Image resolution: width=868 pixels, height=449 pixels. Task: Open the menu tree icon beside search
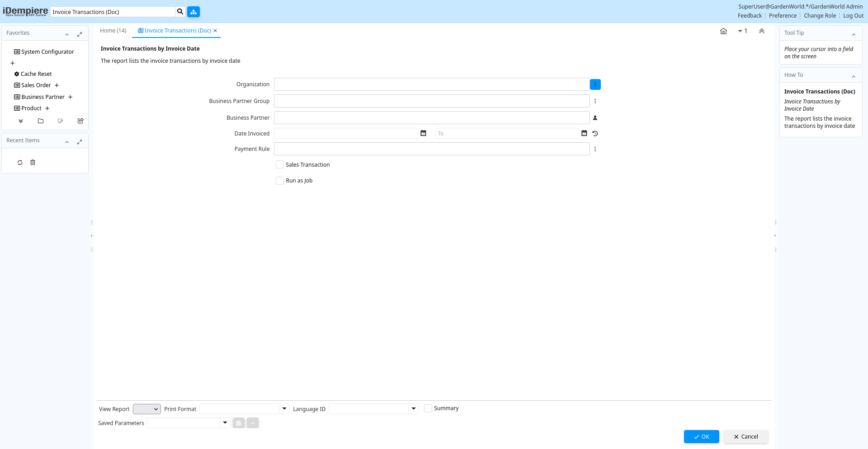(x=193, y=12)
